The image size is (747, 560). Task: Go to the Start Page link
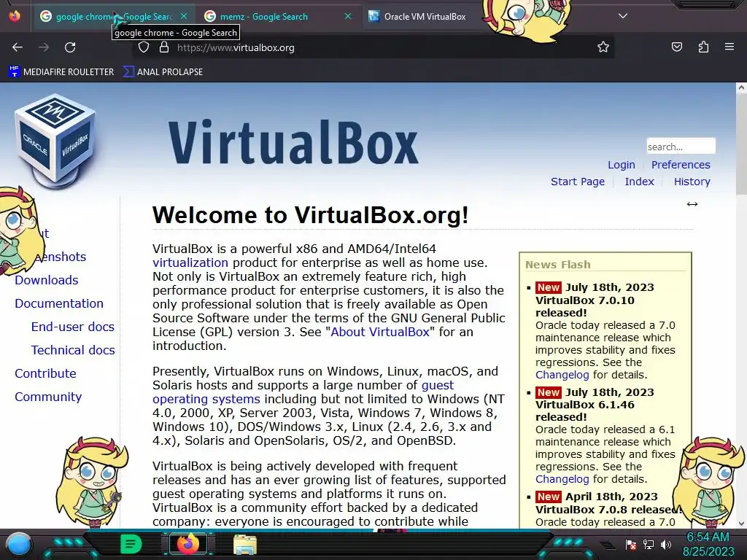click(x=578, y=182)
